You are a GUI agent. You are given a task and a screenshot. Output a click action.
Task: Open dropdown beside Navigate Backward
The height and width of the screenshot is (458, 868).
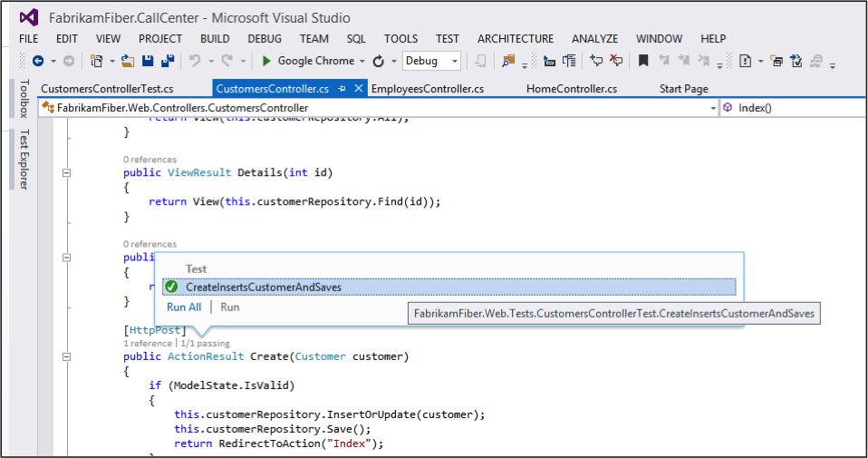[53, 62]
